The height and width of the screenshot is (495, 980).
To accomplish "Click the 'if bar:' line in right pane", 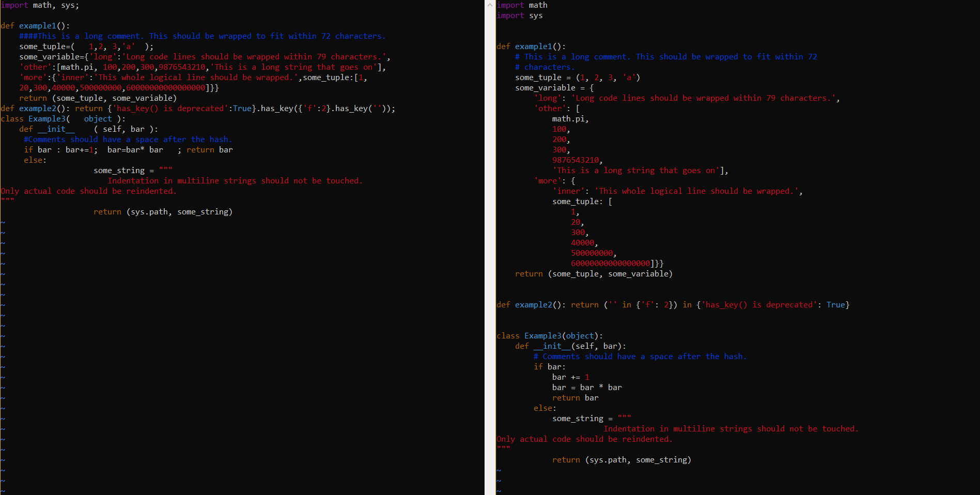I will tap(550, 367).
